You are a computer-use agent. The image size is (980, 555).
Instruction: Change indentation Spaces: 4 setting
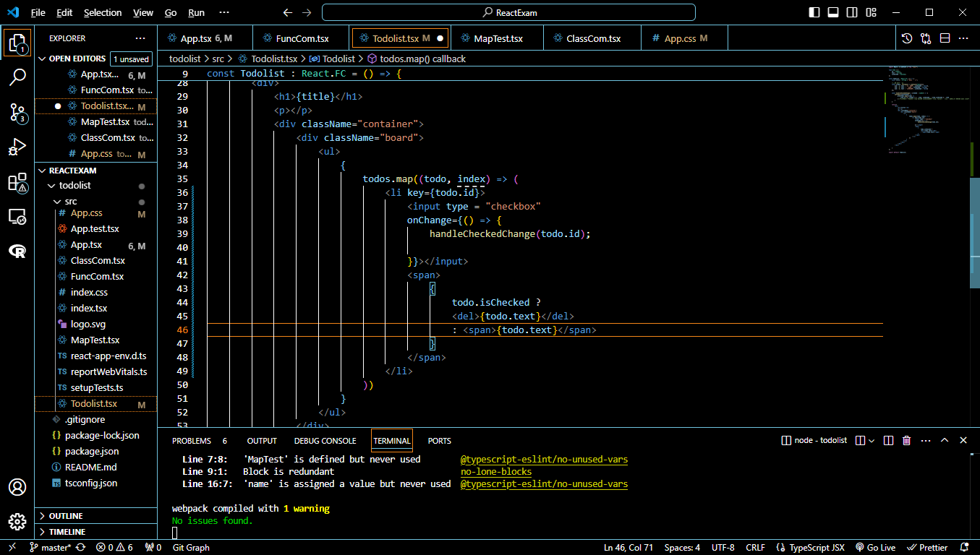click(x=683, y=548)
